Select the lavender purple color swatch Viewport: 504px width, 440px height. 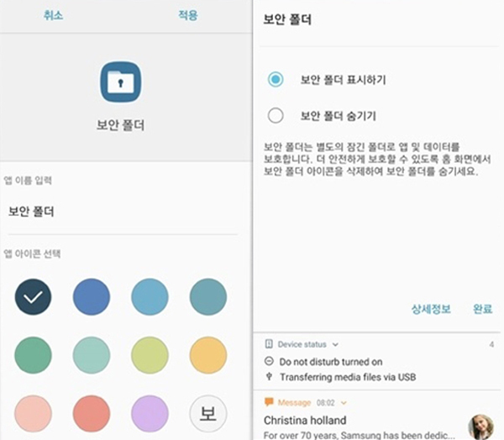pyautogui.click(x=150, y=414)
